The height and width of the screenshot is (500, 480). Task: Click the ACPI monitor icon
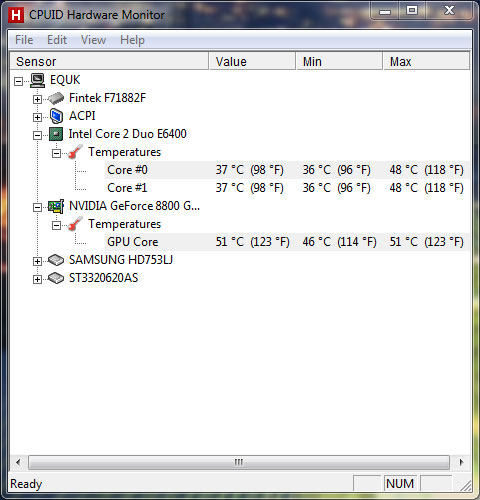[56, 116]
